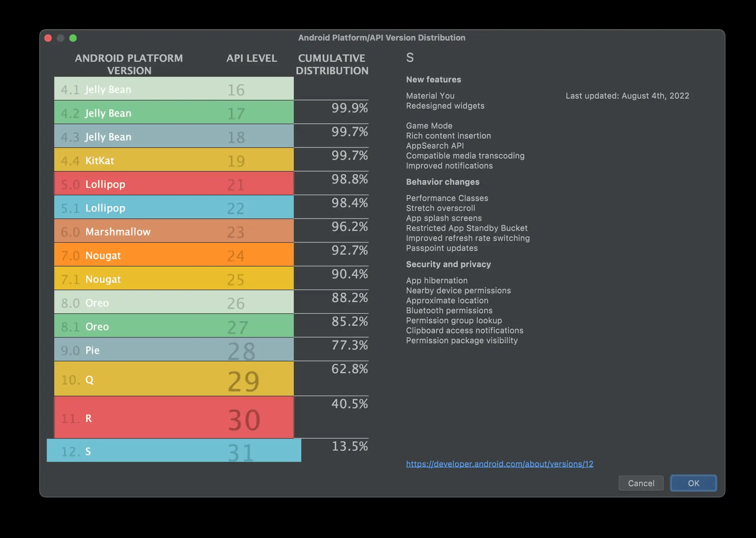Open the developer.android.com versions/12 link

(499, 464)
